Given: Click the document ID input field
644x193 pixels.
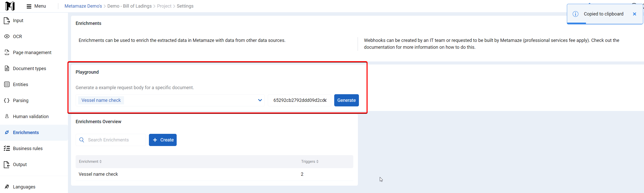Looking at the screenshot, I should point(299,100).
